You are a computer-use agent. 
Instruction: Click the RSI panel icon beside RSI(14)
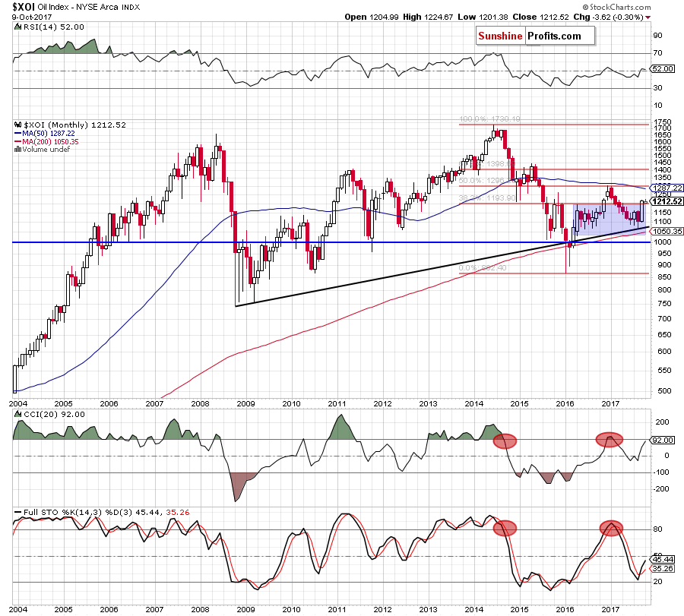point(17,27)
